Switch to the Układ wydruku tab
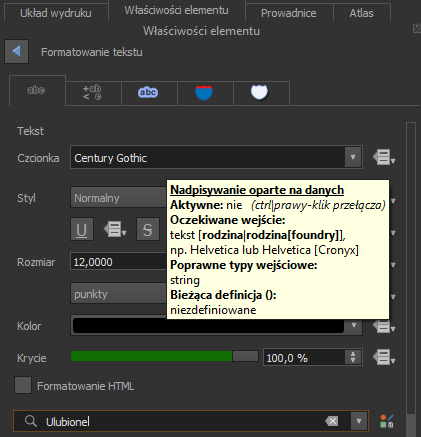421x437 pixels. coord(56,13)
